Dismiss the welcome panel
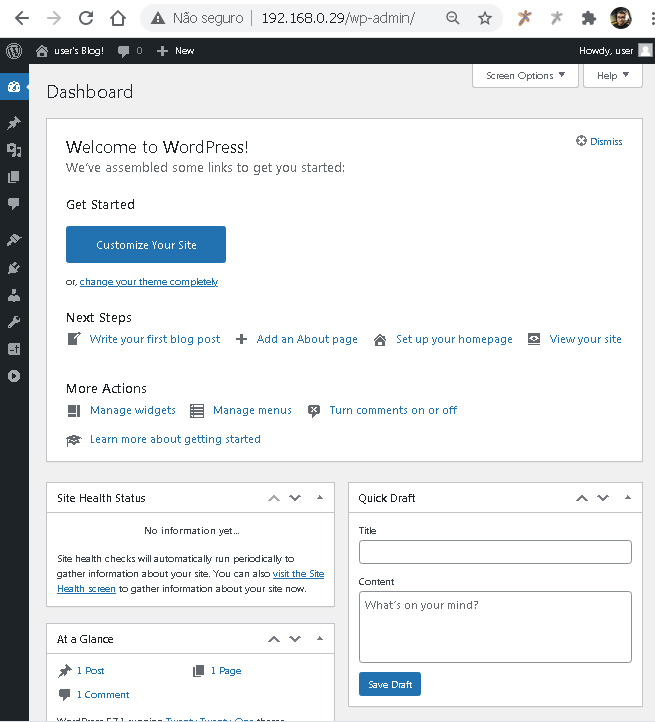655x722 pixels. tap(599, 141)
